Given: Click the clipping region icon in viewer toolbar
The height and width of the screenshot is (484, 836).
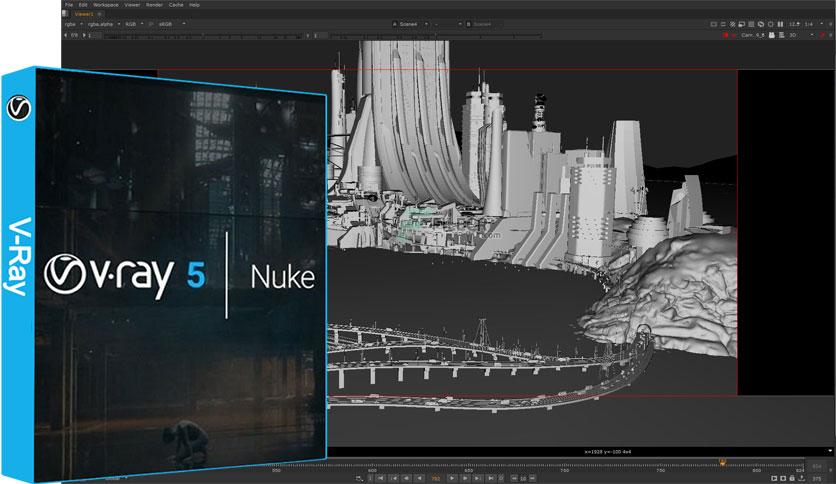Looking at the screenshot, I should pos(714,25).
